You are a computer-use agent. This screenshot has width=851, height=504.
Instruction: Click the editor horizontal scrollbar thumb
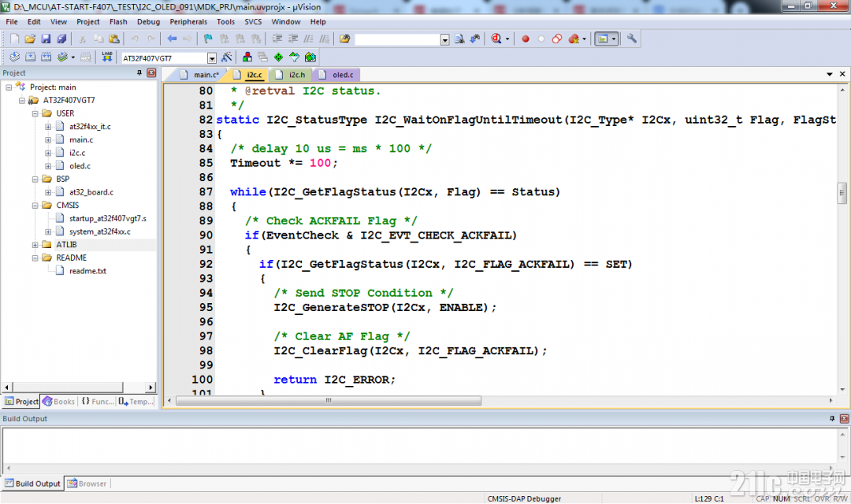click(329, 400)
